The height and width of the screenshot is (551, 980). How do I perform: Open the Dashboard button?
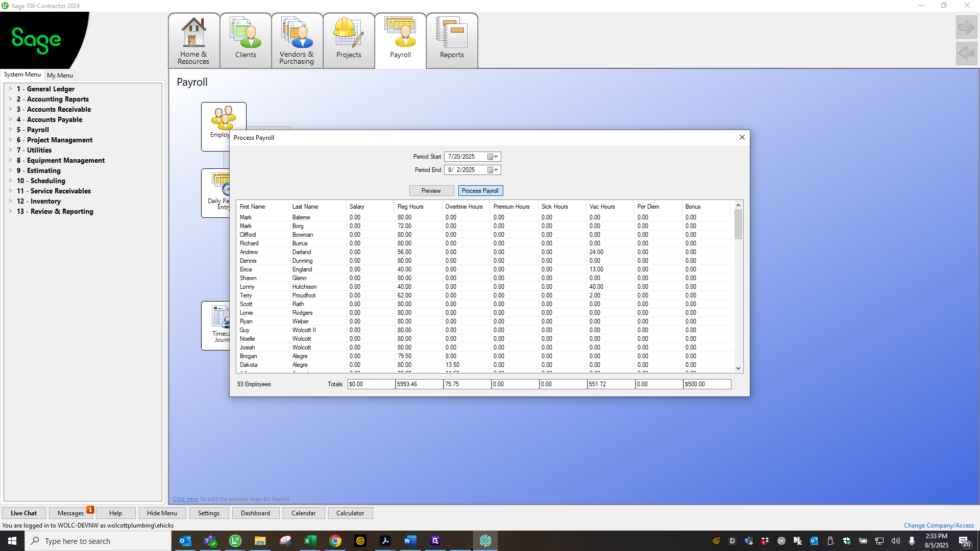pos(255,513)
